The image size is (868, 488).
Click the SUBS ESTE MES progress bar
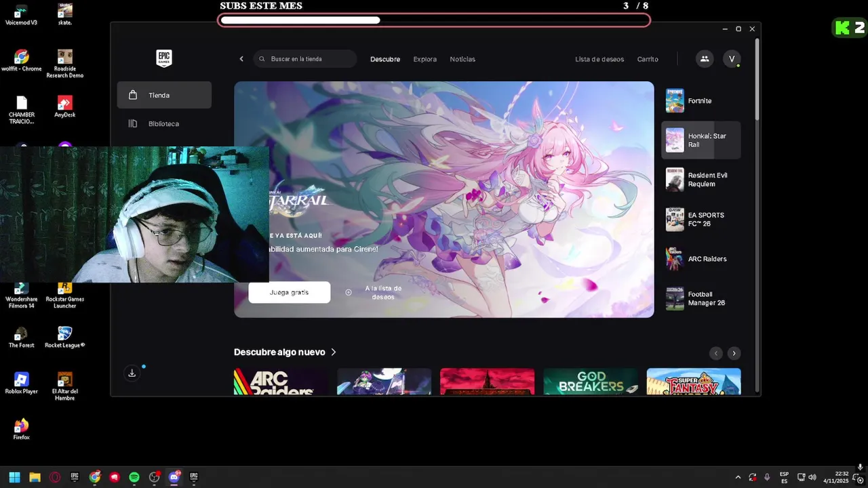[x=434, y=20]
